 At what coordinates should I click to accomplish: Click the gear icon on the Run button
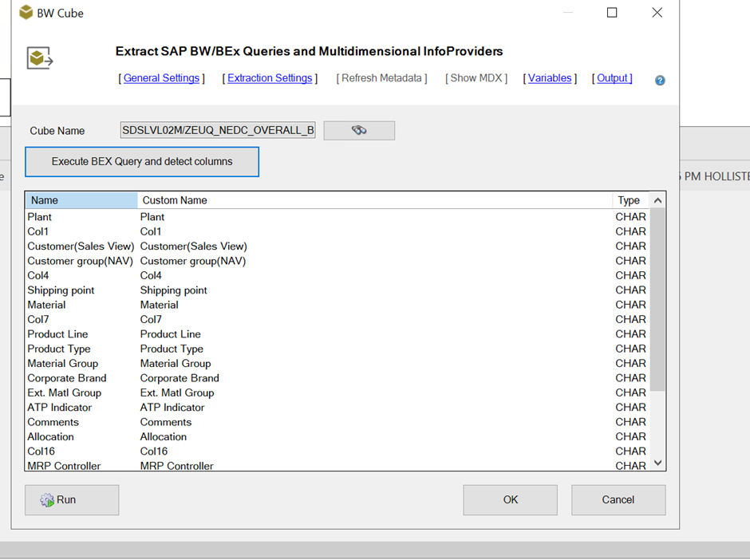[x=47, y=500]
